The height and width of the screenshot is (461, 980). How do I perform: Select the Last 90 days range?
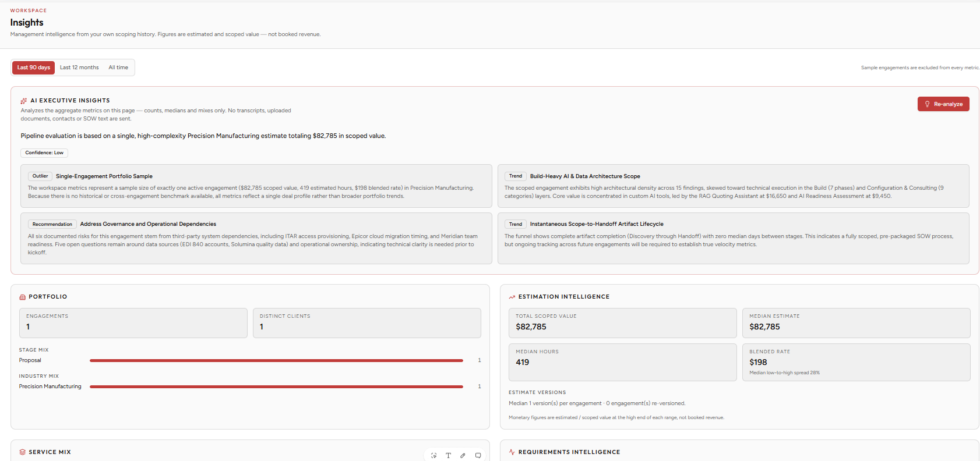[x=34, y=68]
